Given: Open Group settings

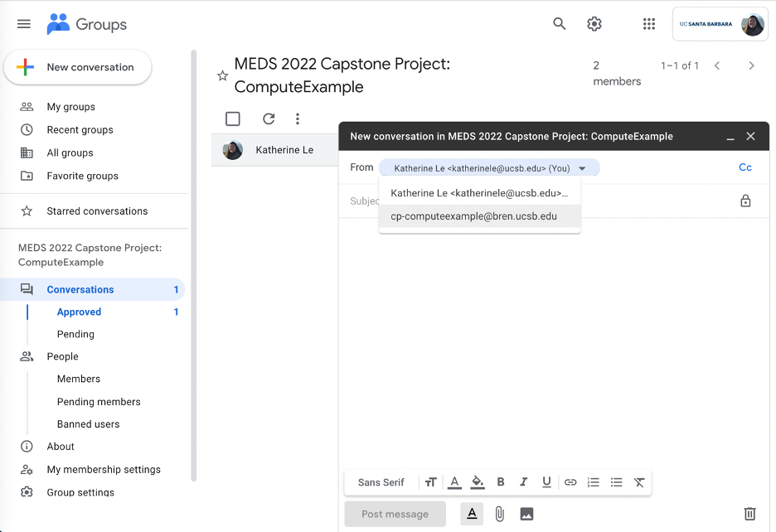Looking at the screenshot, I should click(x=80, y=492).
